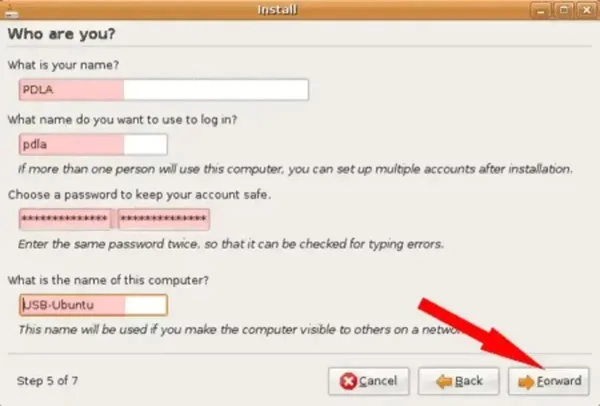The height and width of the screenshot is (406, 600).
Task: Click the "What is your name?" label
Action: (x=63, y=65)
